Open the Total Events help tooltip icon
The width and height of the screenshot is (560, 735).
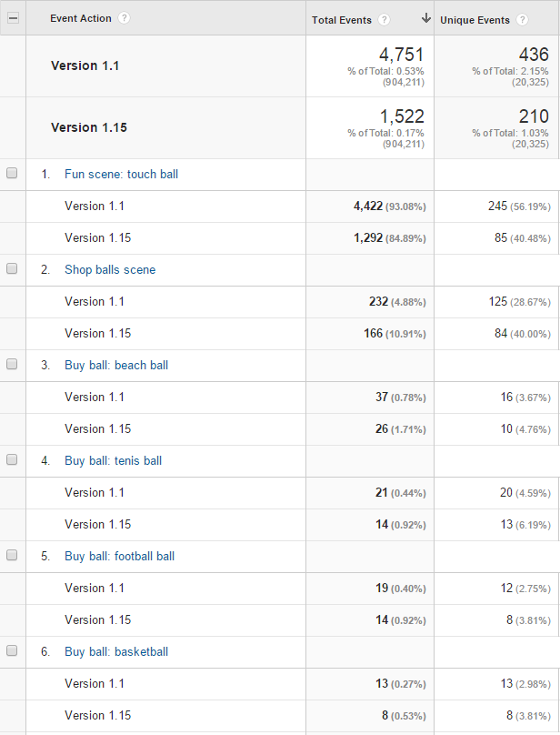click(x=384, y=18)
